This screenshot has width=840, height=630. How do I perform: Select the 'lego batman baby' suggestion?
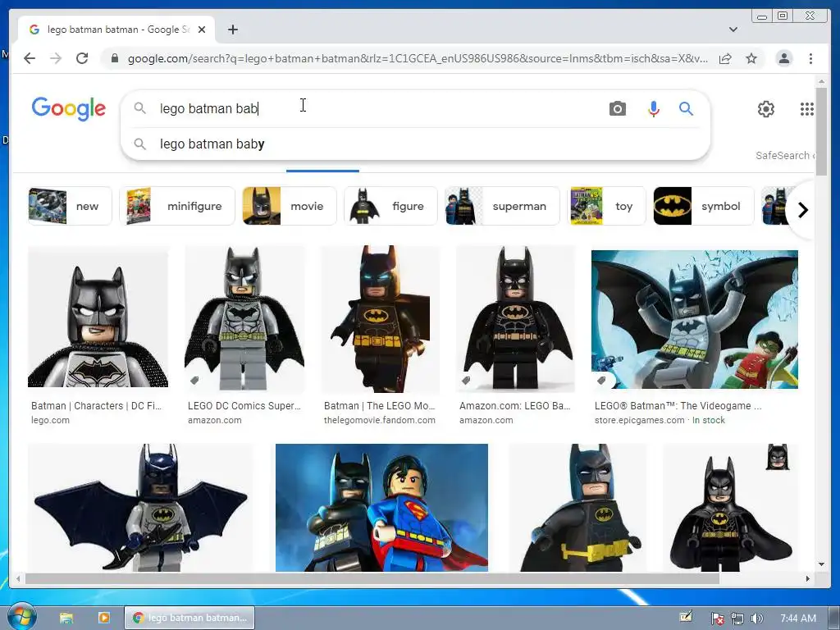pos(415,144)
